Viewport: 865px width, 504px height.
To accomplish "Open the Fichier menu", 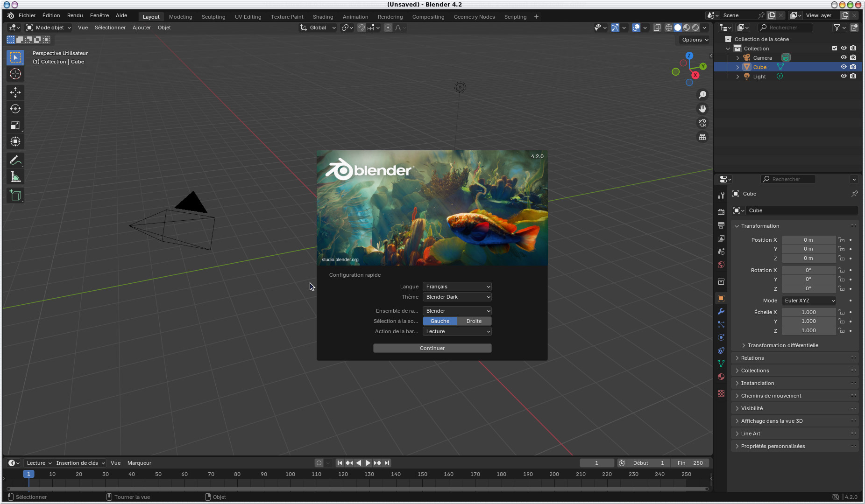I will 27,15.
